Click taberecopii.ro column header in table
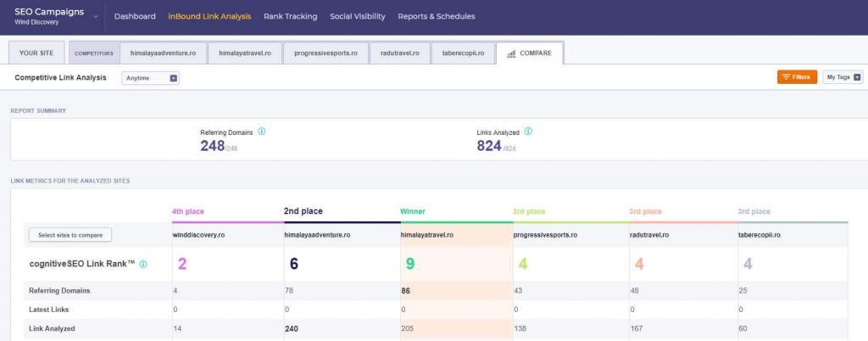868x341 pixels. click(x=759, y=235)
